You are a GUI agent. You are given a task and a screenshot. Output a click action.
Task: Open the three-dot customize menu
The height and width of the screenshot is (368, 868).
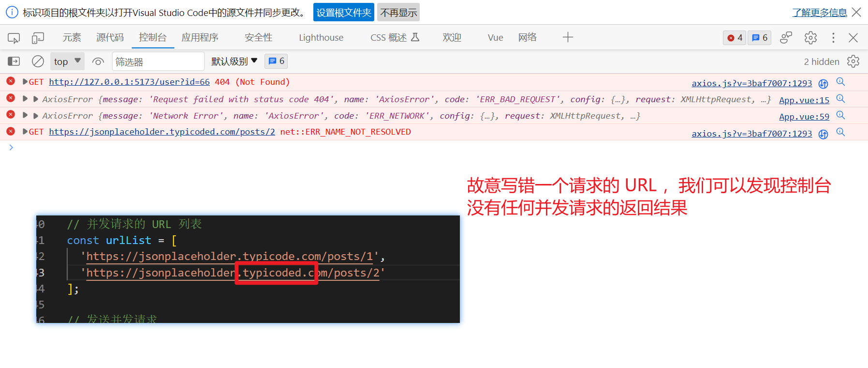833,38
